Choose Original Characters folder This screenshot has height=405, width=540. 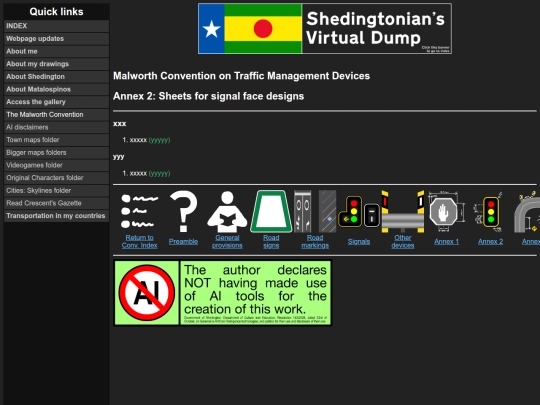56,178
